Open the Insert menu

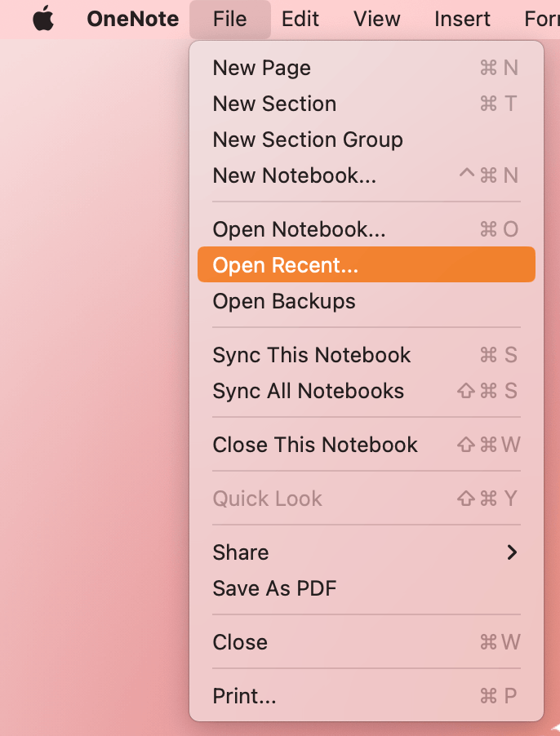(462, 20)
